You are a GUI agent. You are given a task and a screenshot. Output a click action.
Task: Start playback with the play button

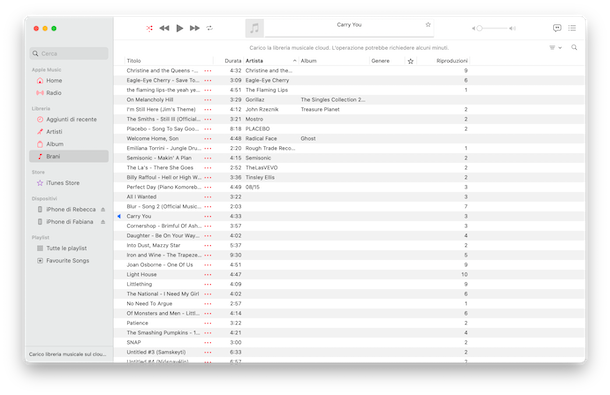179,28
